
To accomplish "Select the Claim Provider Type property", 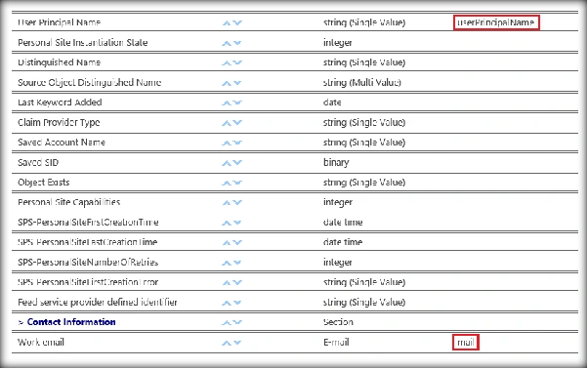I will (x=59, y=122).
